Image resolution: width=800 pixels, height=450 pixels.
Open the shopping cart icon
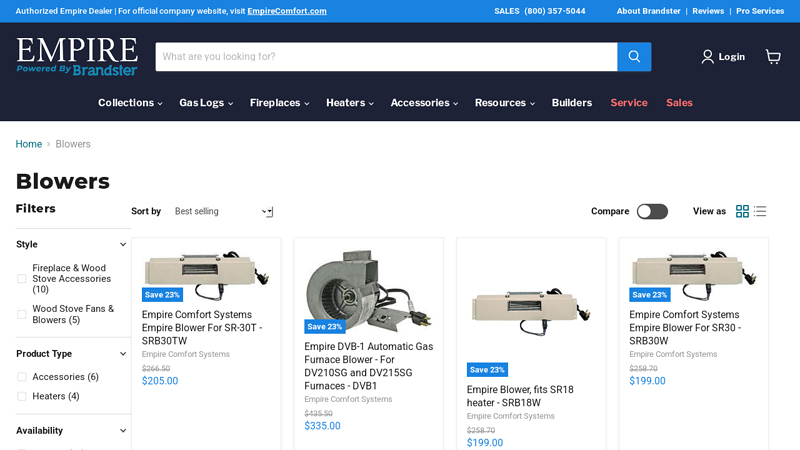773,57
